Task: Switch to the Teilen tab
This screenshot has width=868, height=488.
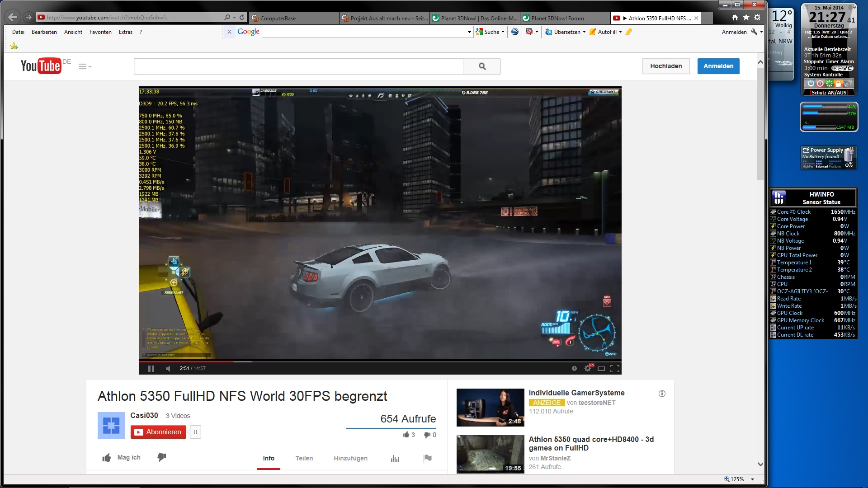Action: tap(304, 458)
